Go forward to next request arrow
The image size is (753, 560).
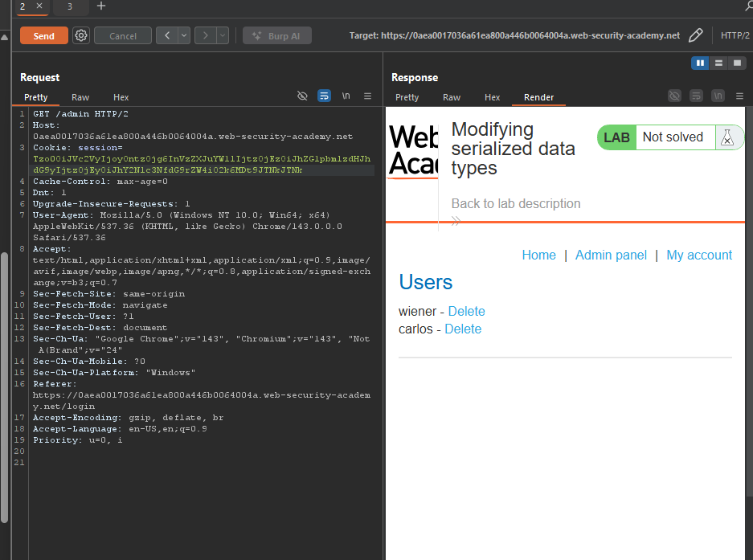pos(206,35)
